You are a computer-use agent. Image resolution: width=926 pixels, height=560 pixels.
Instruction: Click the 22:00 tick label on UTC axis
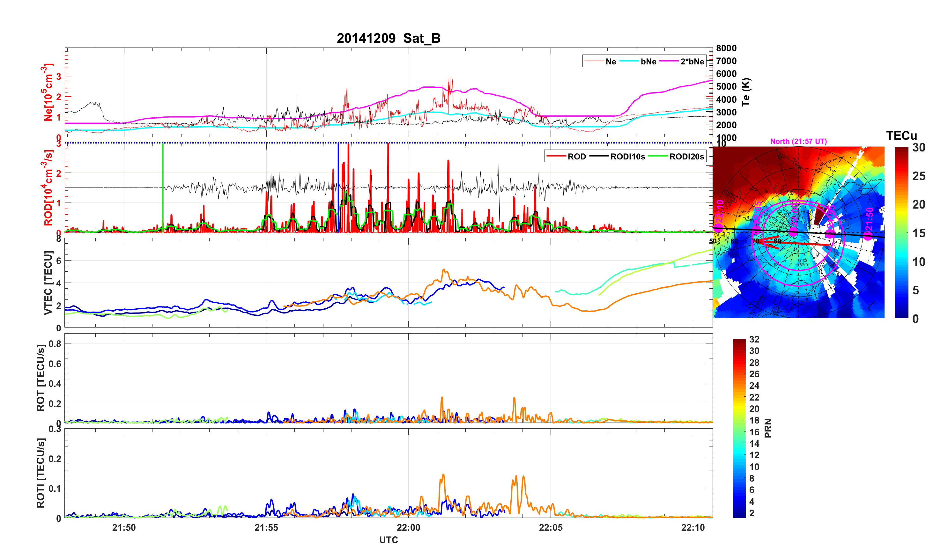pos(409,528)
